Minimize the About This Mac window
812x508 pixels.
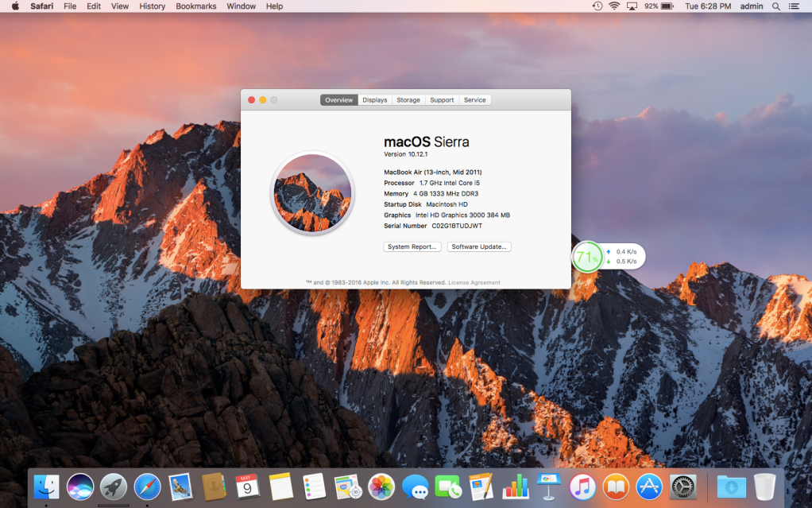tap(262, 100)
